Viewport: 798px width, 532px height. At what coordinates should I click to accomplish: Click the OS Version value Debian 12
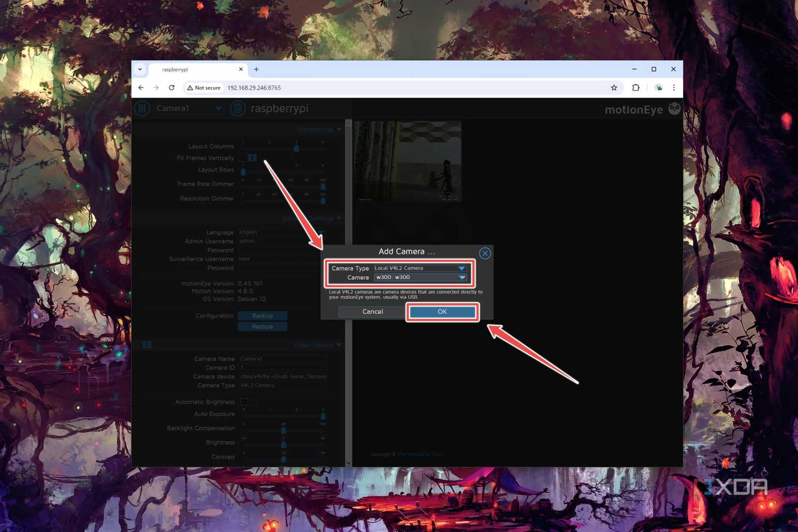[252, 299]
